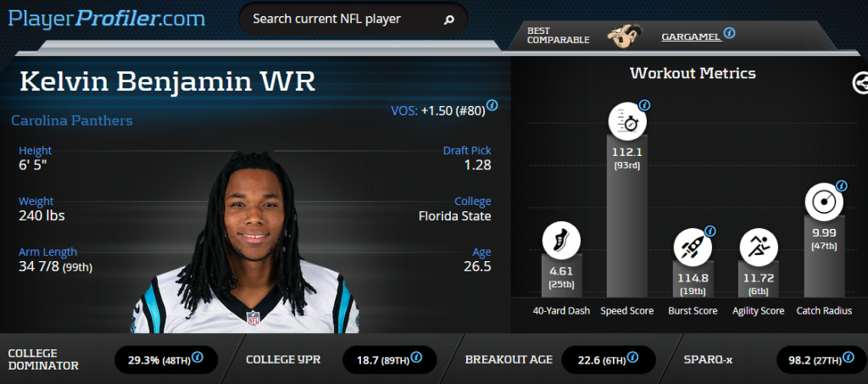Click the Catch Radius target icon
This screenshot has width=868, height=384.
click(x=824, y=202)
